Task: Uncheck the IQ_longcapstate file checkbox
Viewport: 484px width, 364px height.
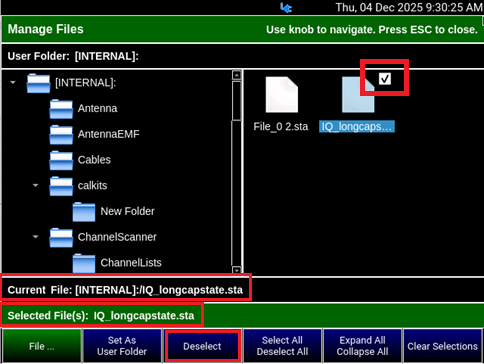Action: coord(385,79)
